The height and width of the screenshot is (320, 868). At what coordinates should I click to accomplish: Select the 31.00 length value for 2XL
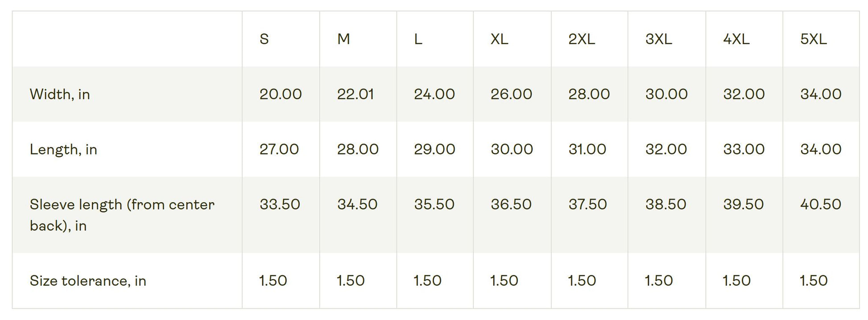tap(587, 149)
